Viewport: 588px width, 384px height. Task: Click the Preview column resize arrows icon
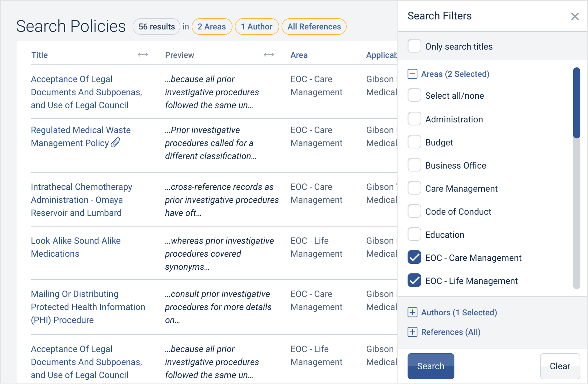click(x=269, y=55)
